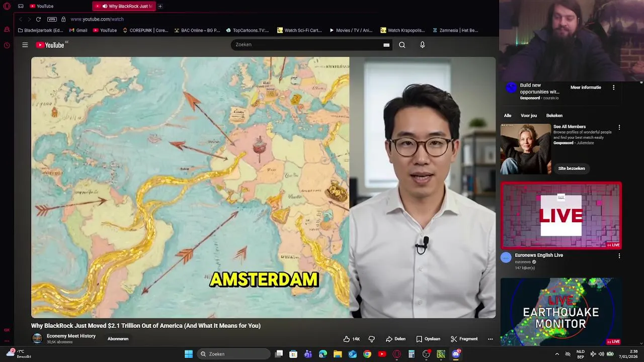Open options for Euronews English Live
644x362 pixels.
619,256
